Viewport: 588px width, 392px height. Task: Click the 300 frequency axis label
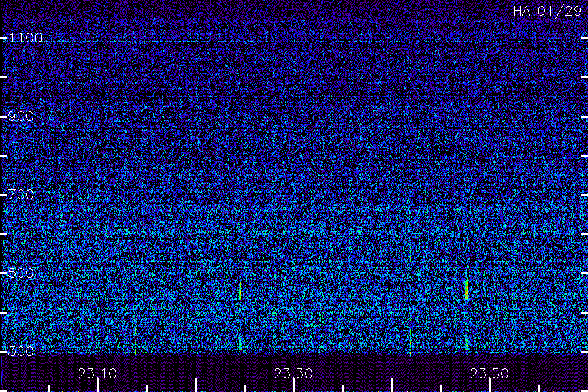(x=21, y=351)
